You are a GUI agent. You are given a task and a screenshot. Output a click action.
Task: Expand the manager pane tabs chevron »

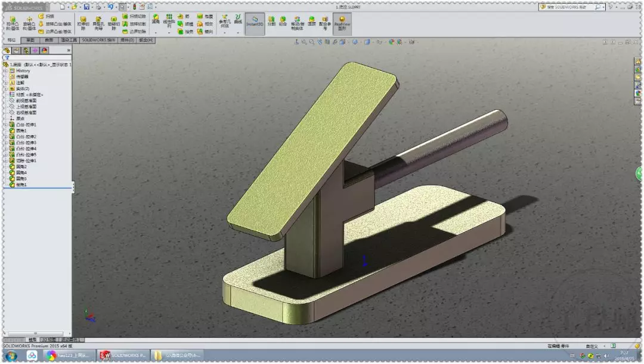pos(69,51)
